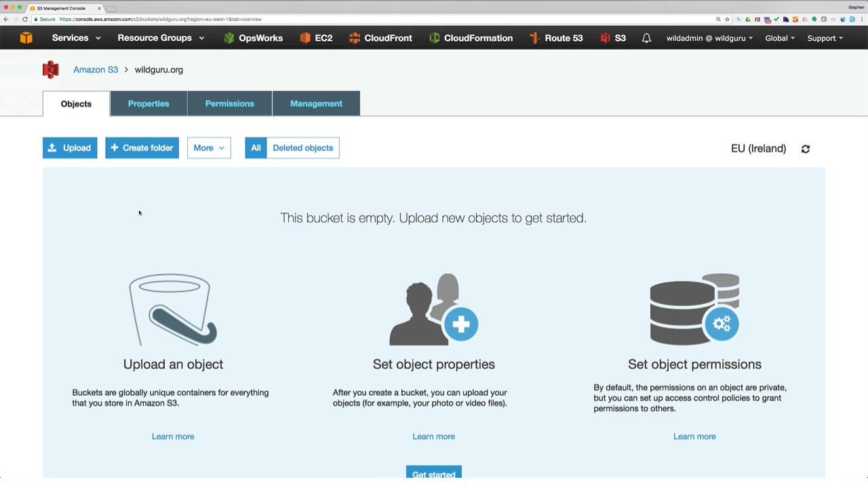Click the bucket illustration above Upload an object

173,310
